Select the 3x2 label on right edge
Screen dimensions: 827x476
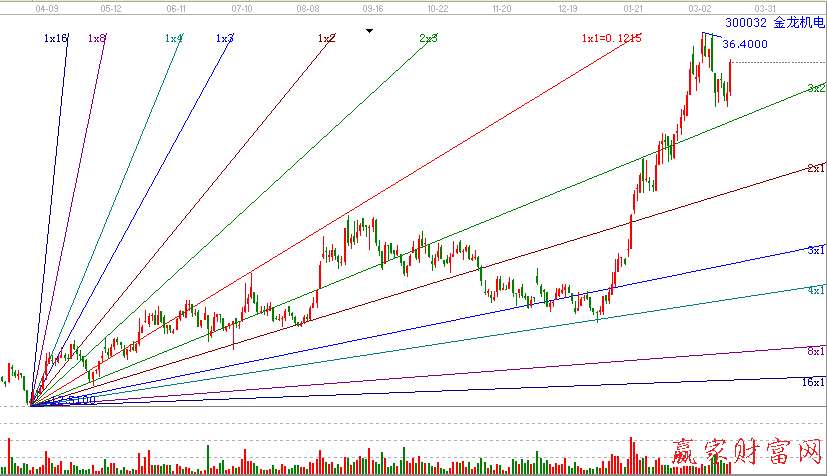[816, 88]
